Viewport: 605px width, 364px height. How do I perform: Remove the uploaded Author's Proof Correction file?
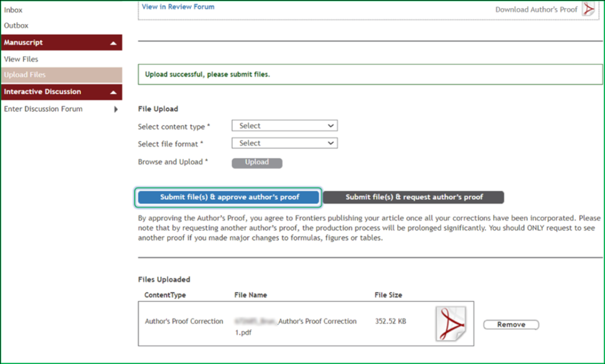(511, 324)
